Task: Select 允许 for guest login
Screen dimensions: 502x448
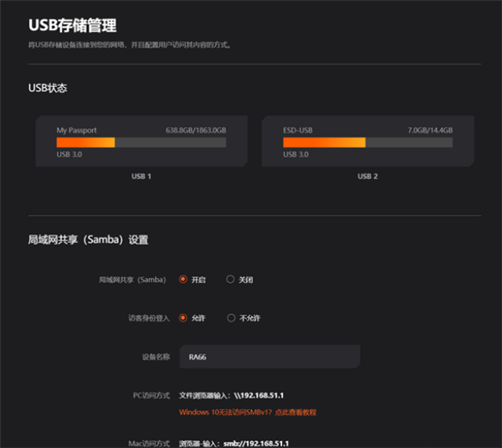Action: 183,318
